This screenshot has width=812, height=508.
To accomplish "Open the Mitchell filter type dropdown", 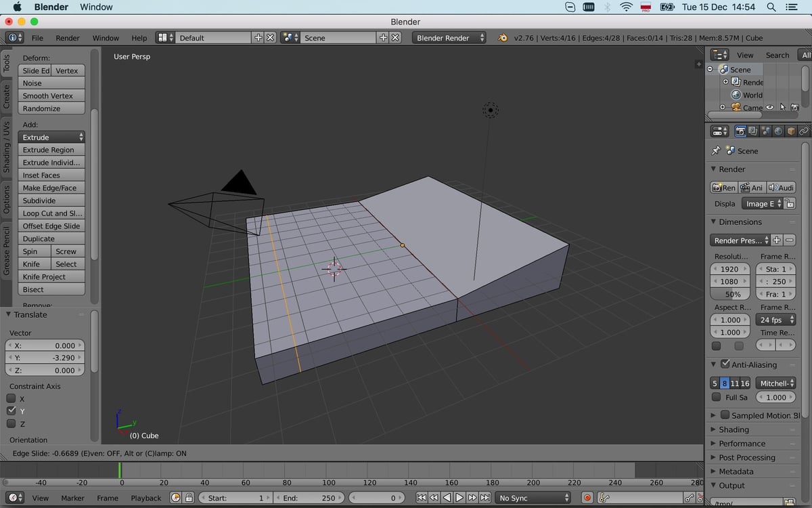I will [775, 383].
